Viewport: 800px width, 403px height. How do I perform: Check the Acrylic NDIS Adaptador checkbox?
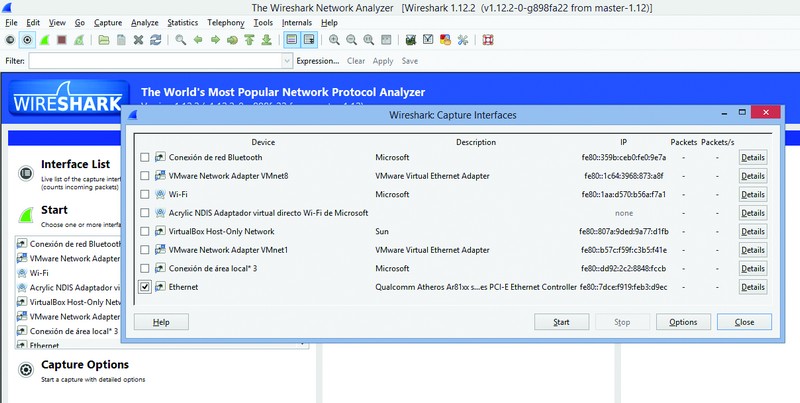[x=145, y=213]
